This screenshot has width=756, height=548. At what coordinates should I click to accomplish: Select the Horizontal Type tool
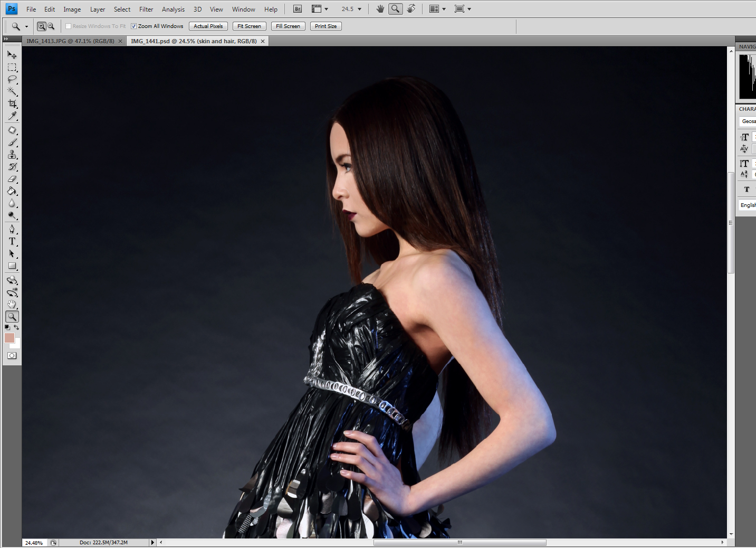coord(12,241)
